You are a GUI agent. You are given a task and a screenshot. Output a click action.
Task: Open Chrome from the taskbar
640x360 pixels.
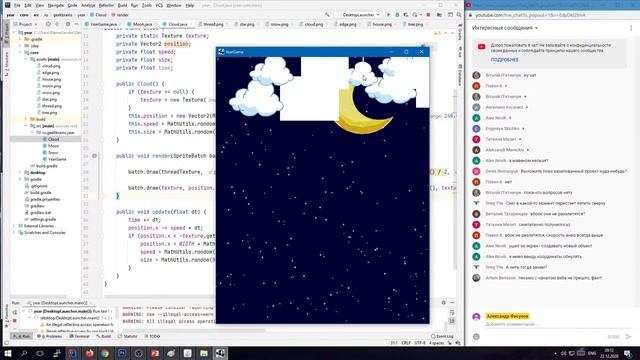tap(105, 353)
